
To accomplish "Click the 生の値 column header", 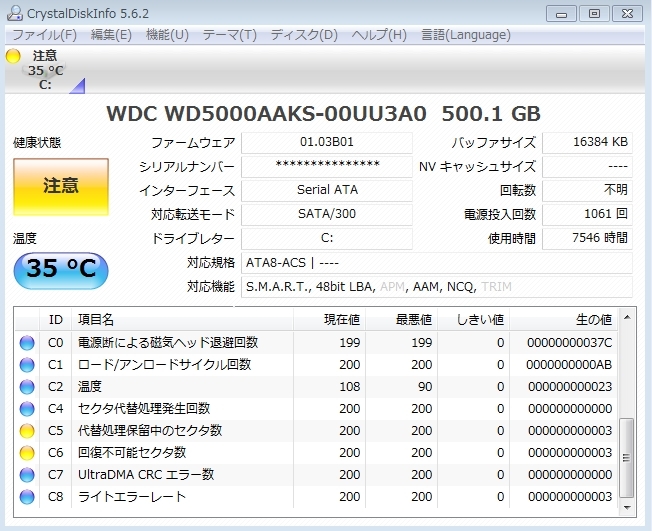I will [x=563, y=320].
